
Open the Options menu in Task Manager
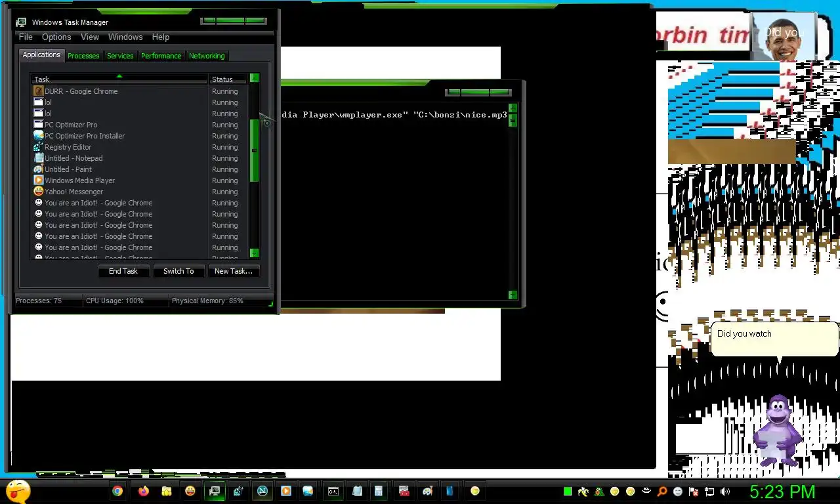pos(56,37)
